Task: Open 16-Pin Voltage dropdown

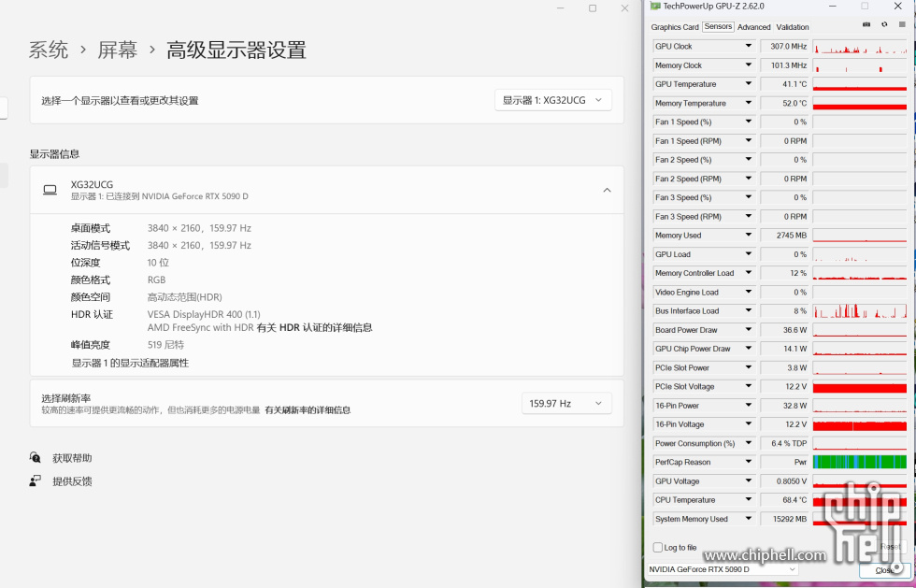Action: point(748,424)
